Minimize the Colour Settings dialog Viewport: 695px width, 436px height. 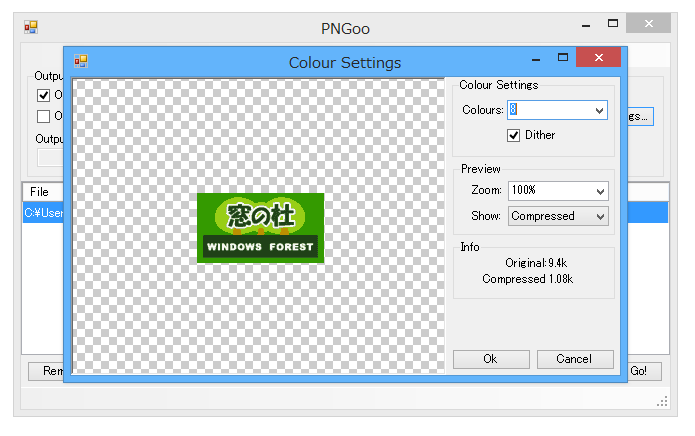tap(536, 59)
